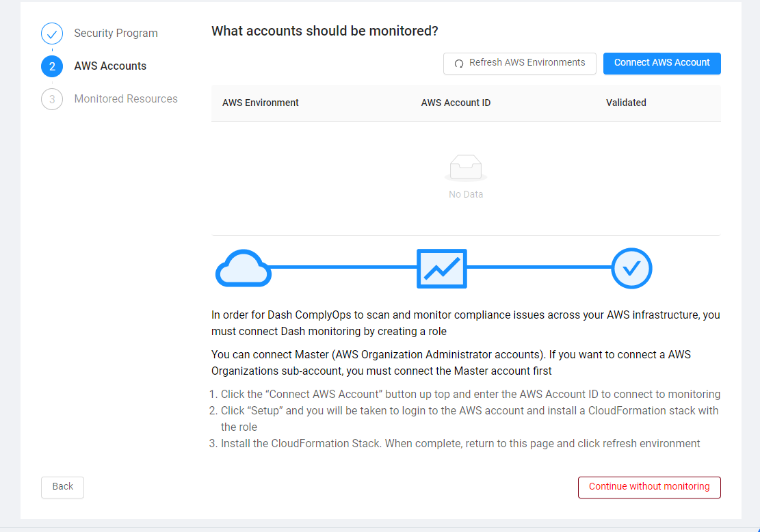Click the page heading about monitored accounts
Image resolution: width=760 pixels, height=532 pixels.
tap(324, 31)
